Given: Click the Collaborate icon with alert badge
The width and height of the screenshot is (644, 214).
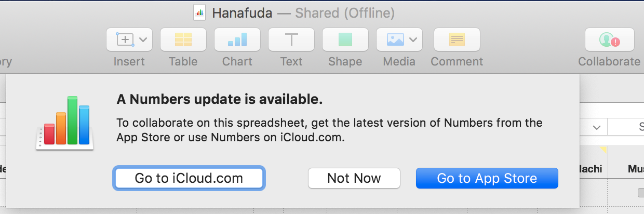Looking at the screenshot, I should tap(609, 39).
